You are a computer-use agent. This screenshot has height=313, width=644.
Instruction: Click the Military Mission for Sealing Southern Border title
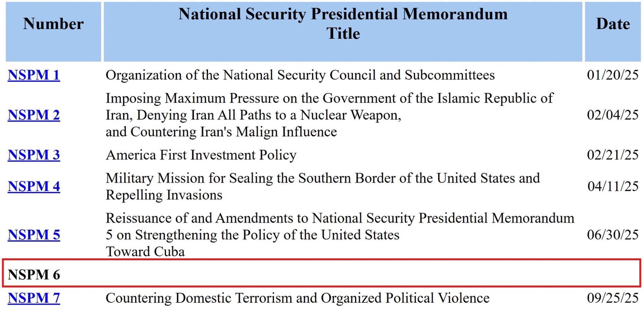[x=323, y=187]
